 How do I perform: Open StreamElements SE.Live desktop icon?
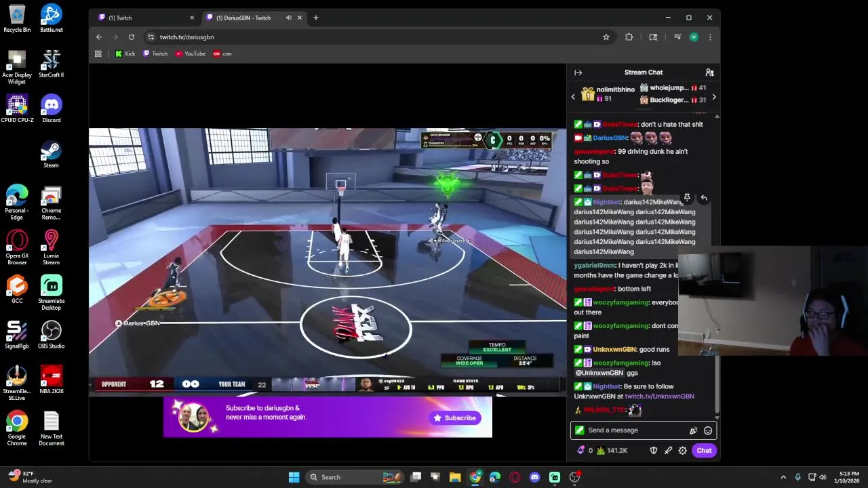17,384
